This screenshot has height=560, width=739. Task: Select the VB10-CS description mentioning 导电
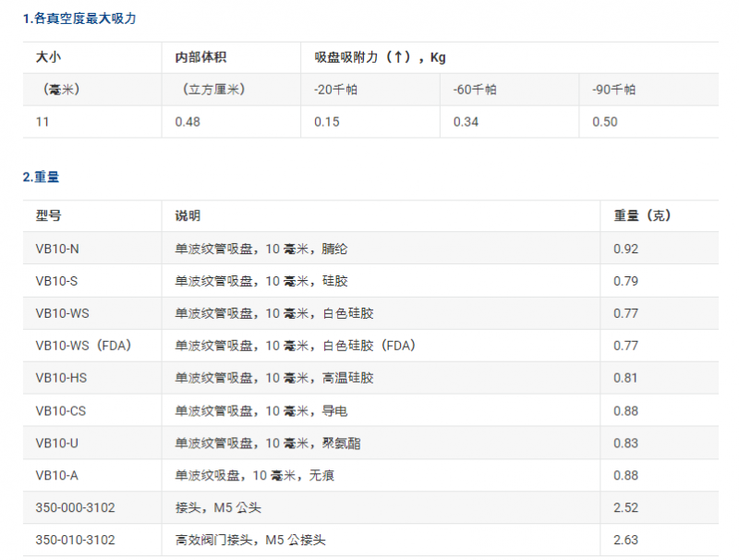[261, 410]
